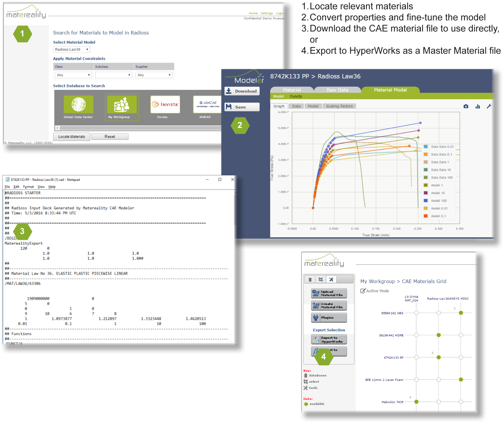This screenshot has height=423, width=504.
Task: Click 8742K133 PP row label in grid
Action: [x=394, y=357]
